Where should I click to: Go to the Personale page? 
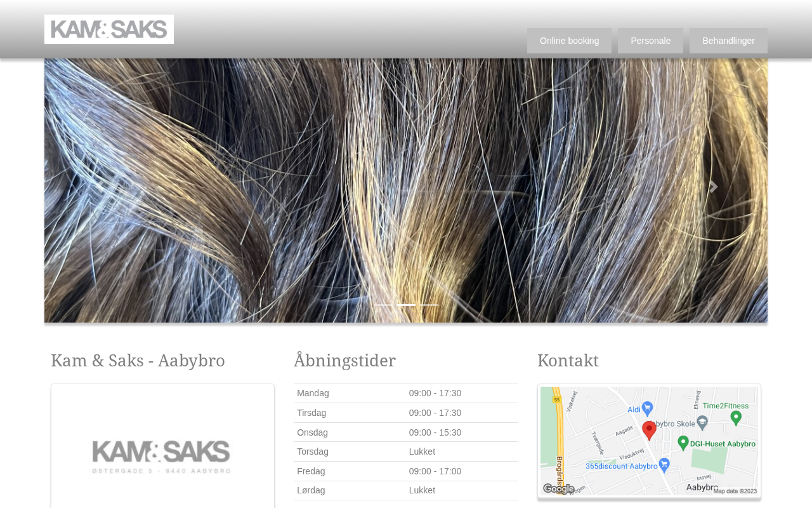pyautogui.click(x=650, y=41)
